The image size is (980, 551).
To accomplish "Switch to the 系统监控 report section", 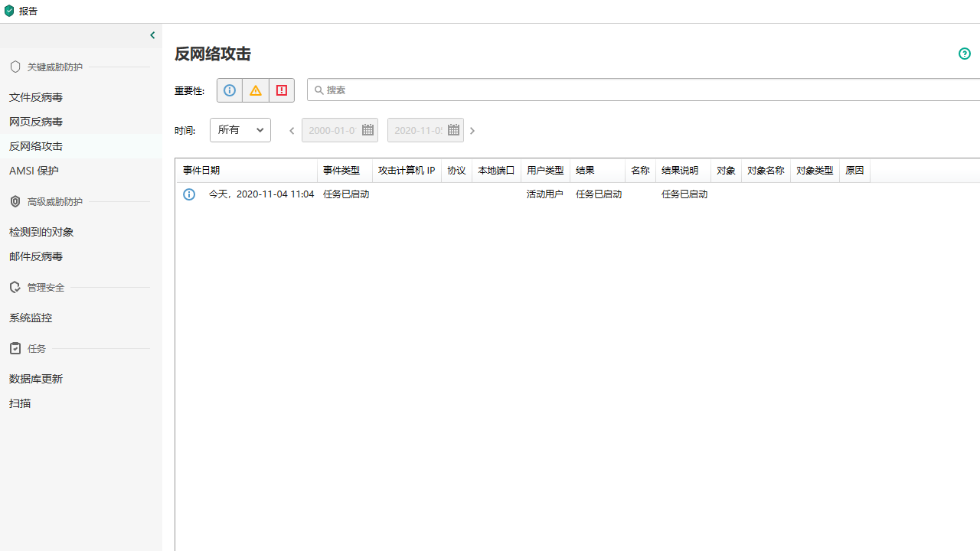I will (x=31, y=317).
